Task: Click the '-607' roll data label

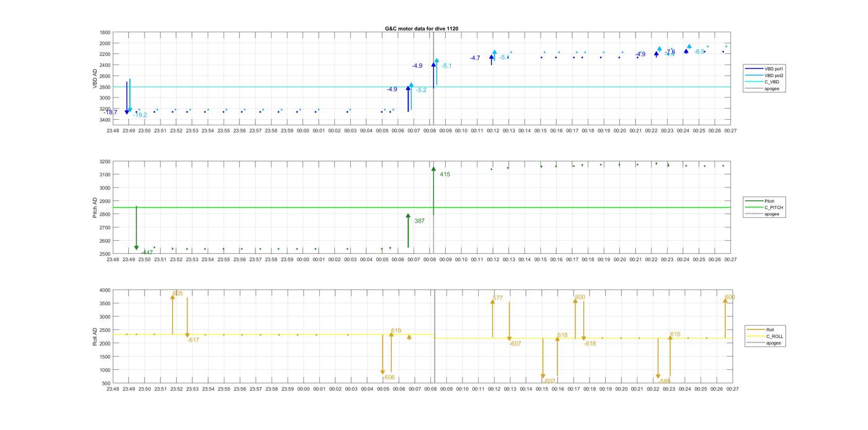Action: (515, 344)
